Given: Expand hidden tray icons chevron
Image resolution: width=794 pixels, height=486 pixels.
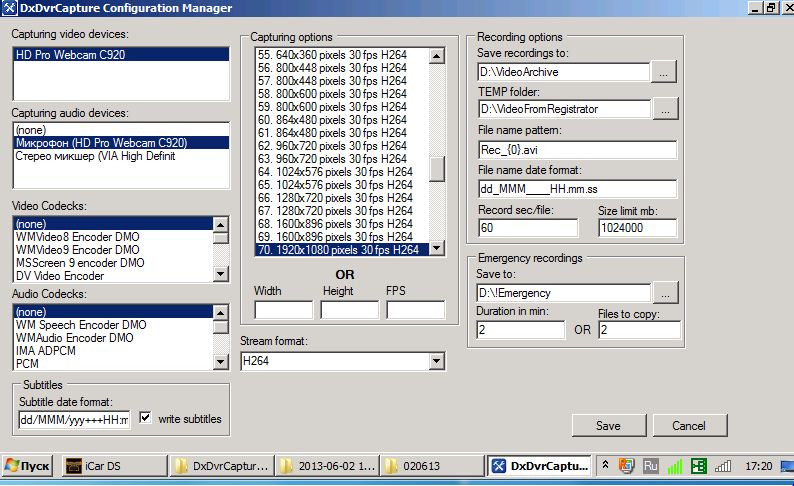Looking at the screenshot, I should (x=605, y=465).
